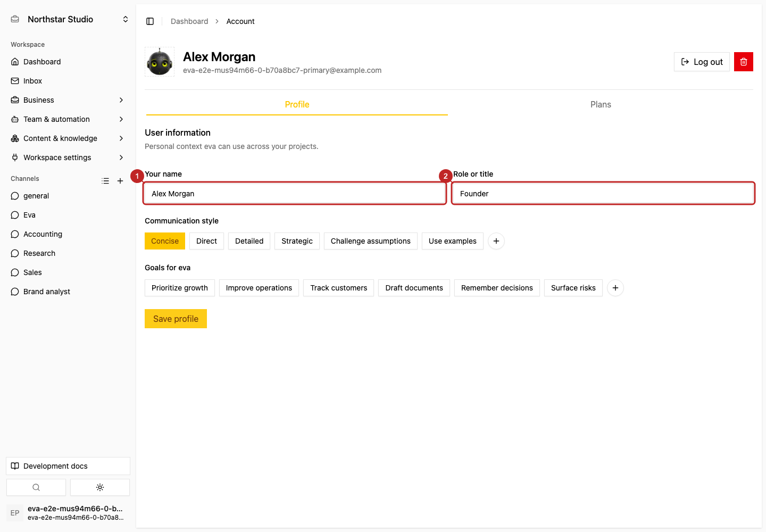Expand the Workspace settings chevron
The image size is (766, 532).
[x=121, y=157]
